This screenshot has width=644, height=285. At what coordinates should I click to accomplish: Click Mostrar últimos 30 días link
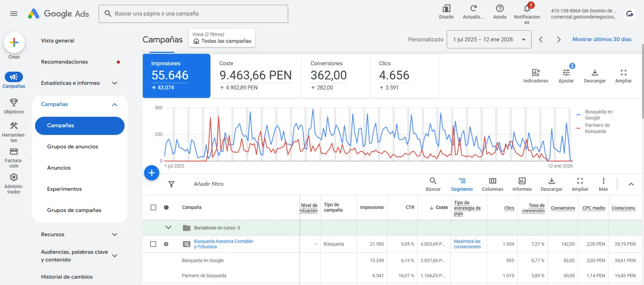pyautogui.click(x=602, y=39)
